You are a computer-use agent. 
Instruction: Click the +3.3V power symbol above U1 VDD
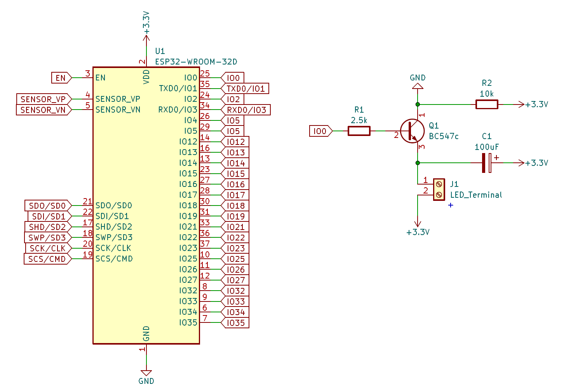[x=146, y=38]
